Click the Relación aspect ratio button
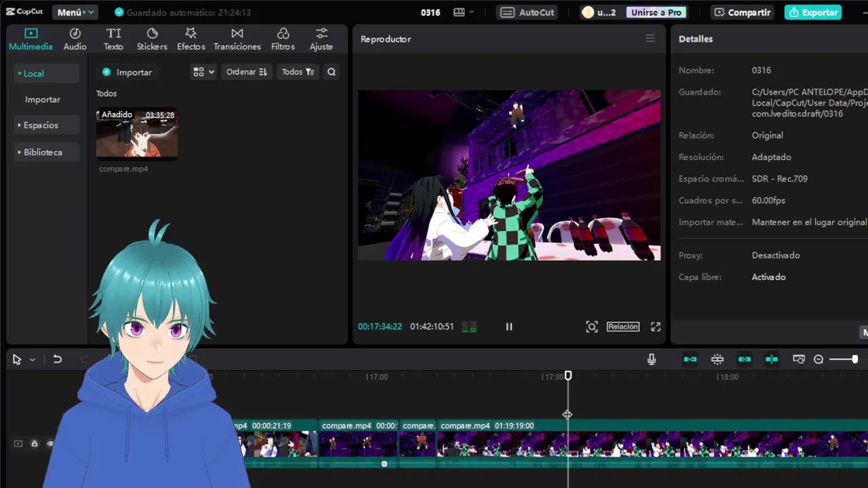The height and width of the screenshot is (488, 868). click(x=623, y=327)
